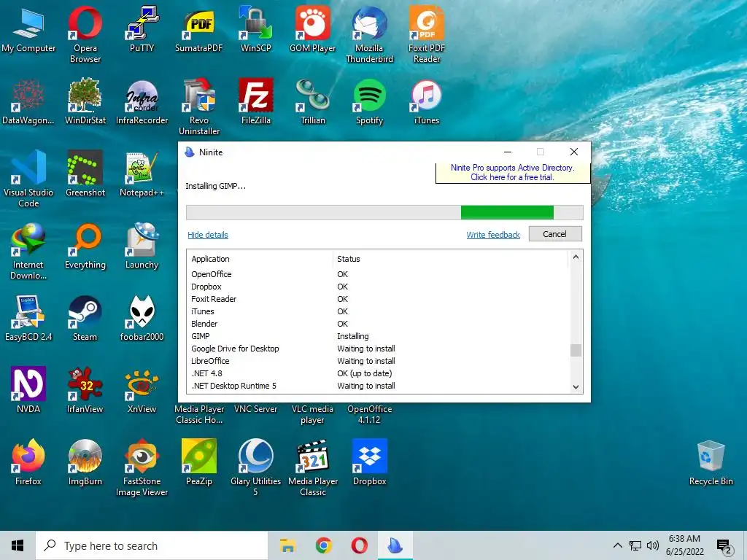747x560 pixels.
Task: Select the SumatraPDF desktop icon
Action: (198, 29)
